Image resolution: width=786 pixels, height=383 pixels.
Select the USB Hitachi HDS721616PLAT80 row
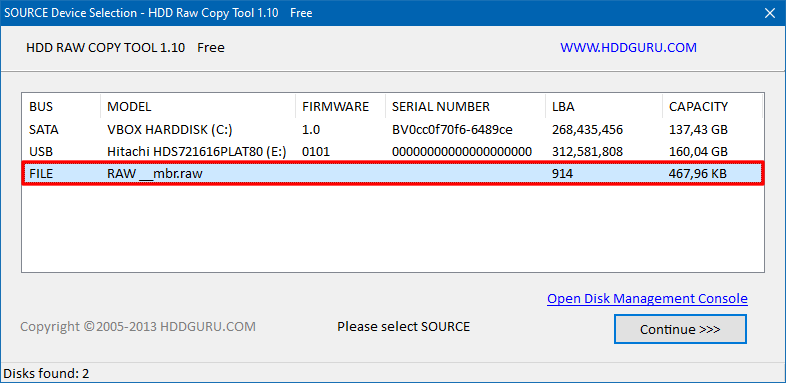pyautogui.click(x=392, y=151)
